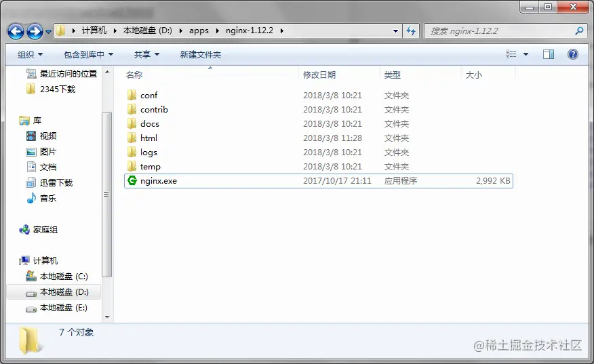This screenshot has width=594, height=364.
Task: Select 家庭组 in the navigation pane
Action: pyautogui.click(x=45, y=230)
